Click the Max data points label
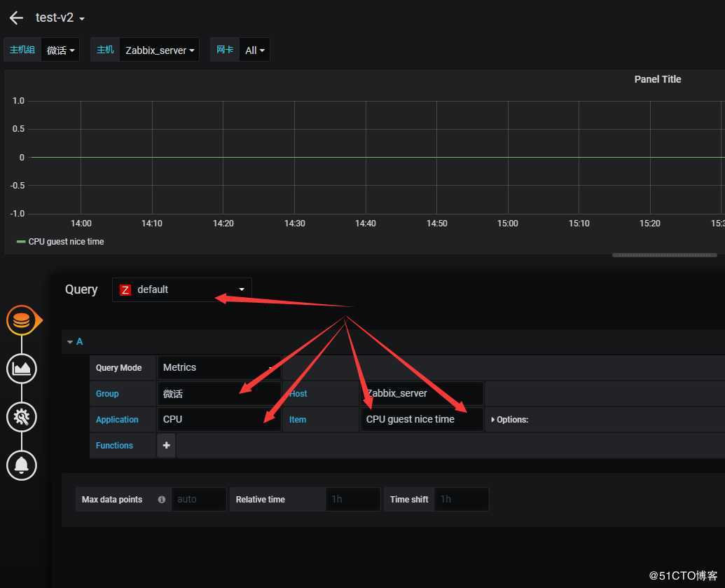725x588 pixels. (x=112, y=500)
